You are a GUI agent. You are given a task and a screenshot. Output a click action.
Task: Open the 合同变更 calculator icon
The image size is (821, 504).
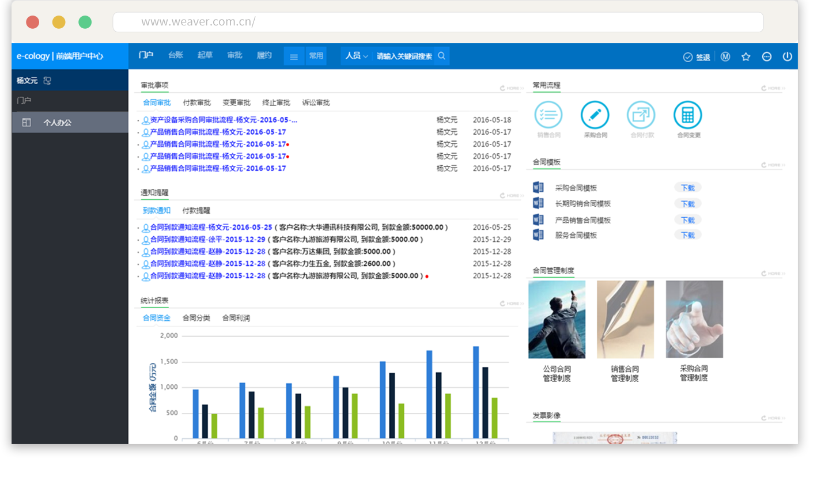[x=687, y=115]
